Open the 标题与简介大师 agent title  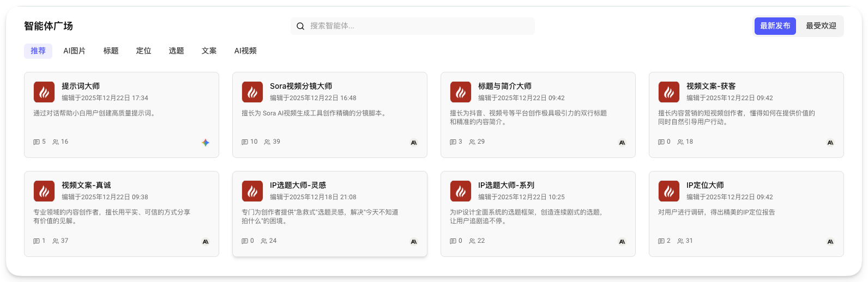tap(505, 86)
